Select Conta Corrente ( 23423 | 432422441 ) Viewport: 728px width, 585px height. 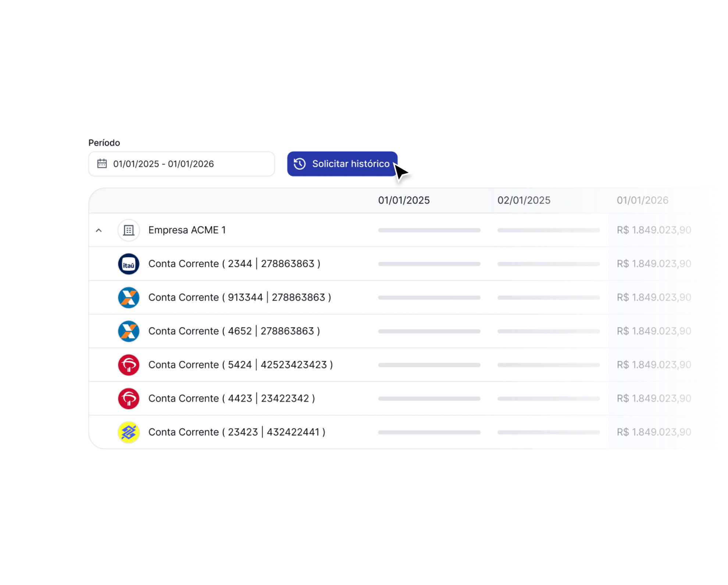point(237,432)
